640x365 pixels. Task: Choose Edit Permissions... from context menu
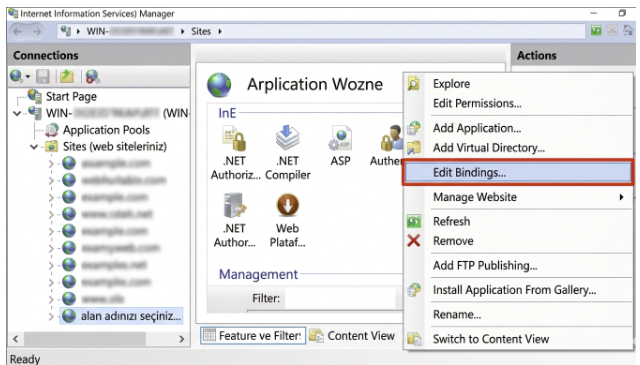point(518,103)
